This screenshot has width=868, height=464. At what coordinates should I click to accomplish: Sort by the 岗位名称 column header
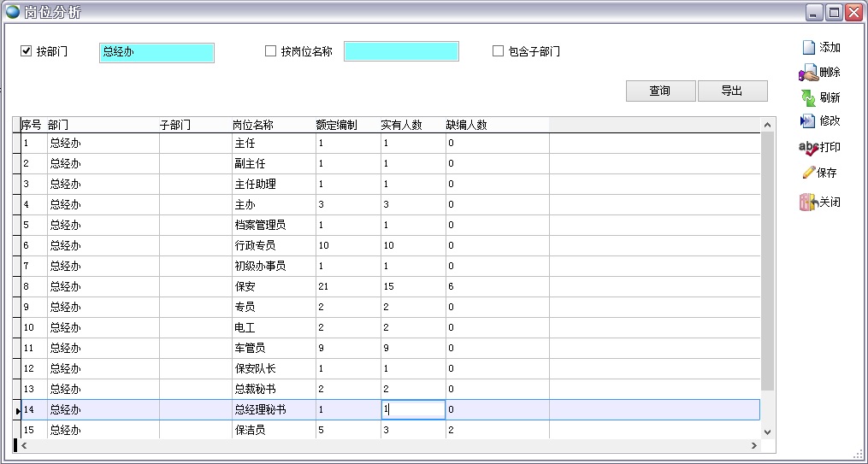(x=253, y=126)
